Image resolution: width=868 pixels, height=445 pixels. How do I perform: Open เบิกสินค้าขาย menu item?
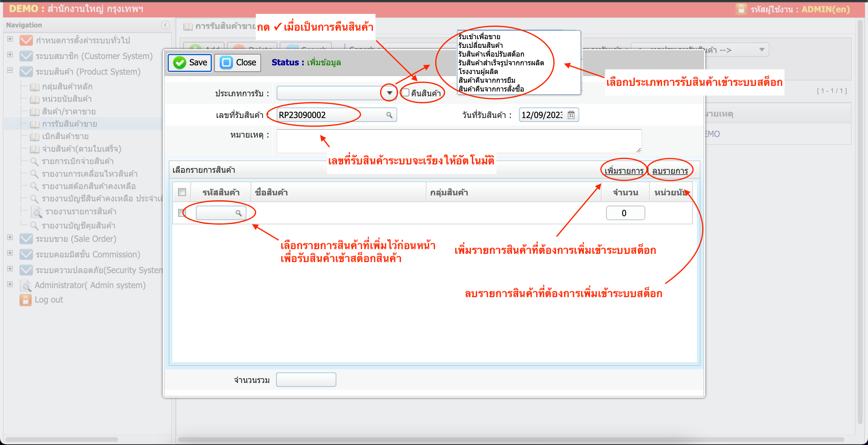click(x=65, y=136)
